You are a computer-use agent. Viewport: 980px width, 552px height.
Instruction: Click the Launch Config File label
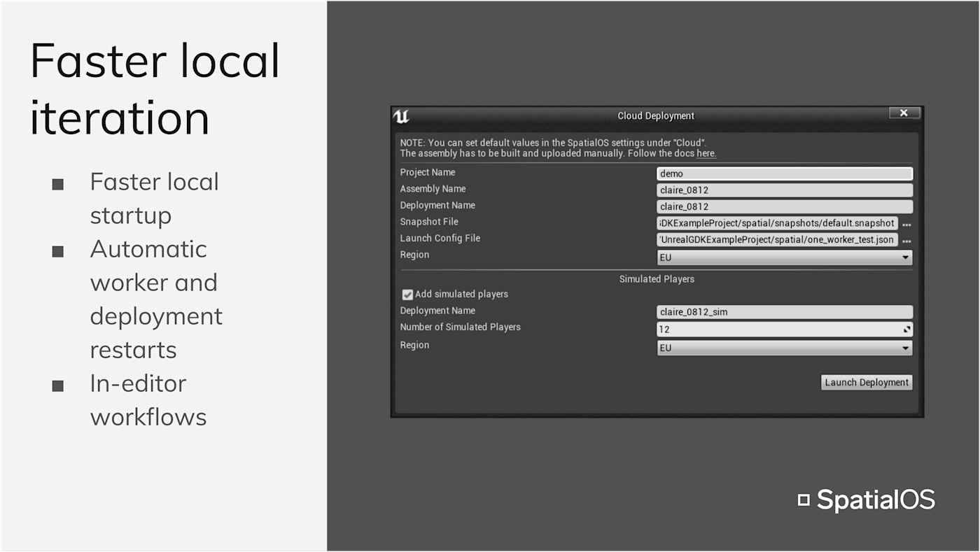(440, 239)
